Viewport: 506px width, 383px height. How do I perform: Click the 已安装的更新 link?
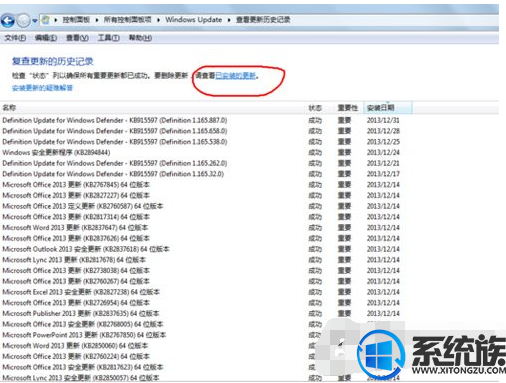click(236, 76)
